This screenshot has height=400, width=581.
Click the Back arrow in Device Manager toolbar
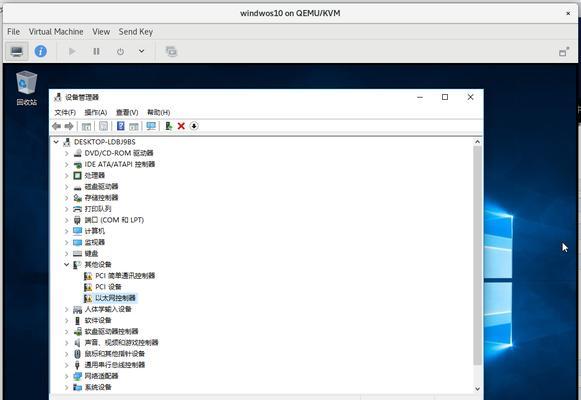[56, 126]
